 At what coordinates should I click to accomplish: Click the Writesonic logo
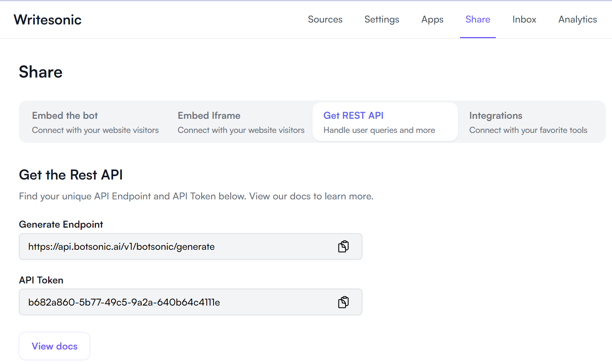click(48, 20)
